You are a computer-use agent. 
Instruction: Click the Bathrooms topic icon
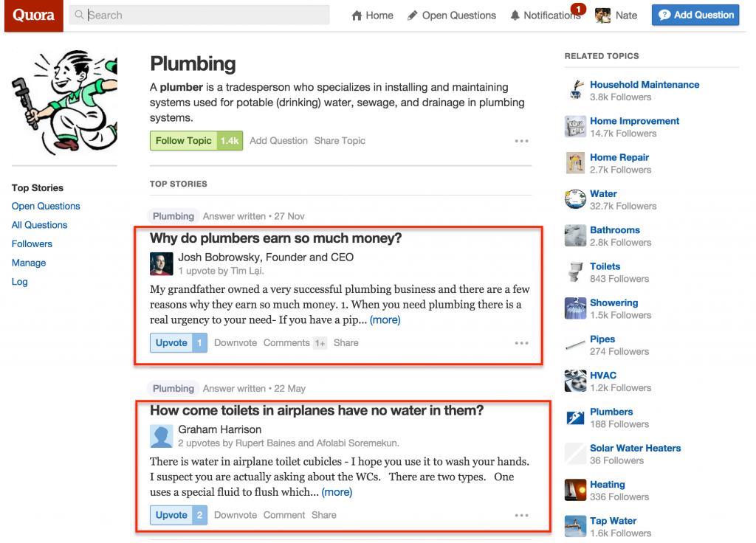click(x=575, y=235)
